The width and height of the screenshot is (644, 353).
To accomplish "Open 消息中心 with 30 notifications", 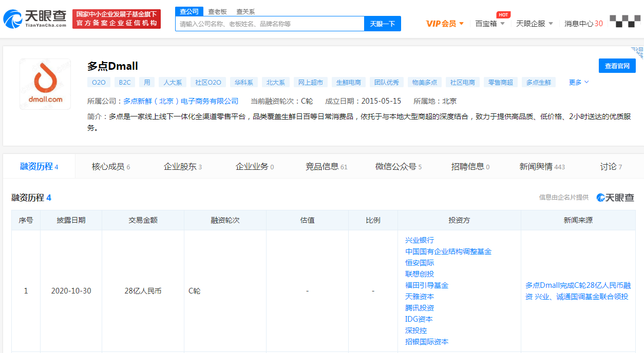I will click(x=583, y=24).
